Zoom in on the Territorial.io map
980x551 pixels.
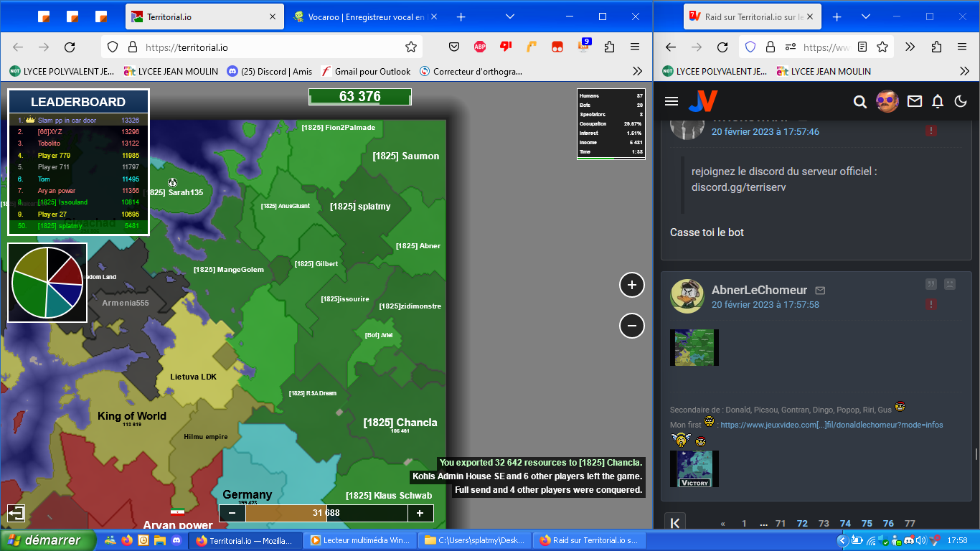pyautogui.click(x=631, y=285)
